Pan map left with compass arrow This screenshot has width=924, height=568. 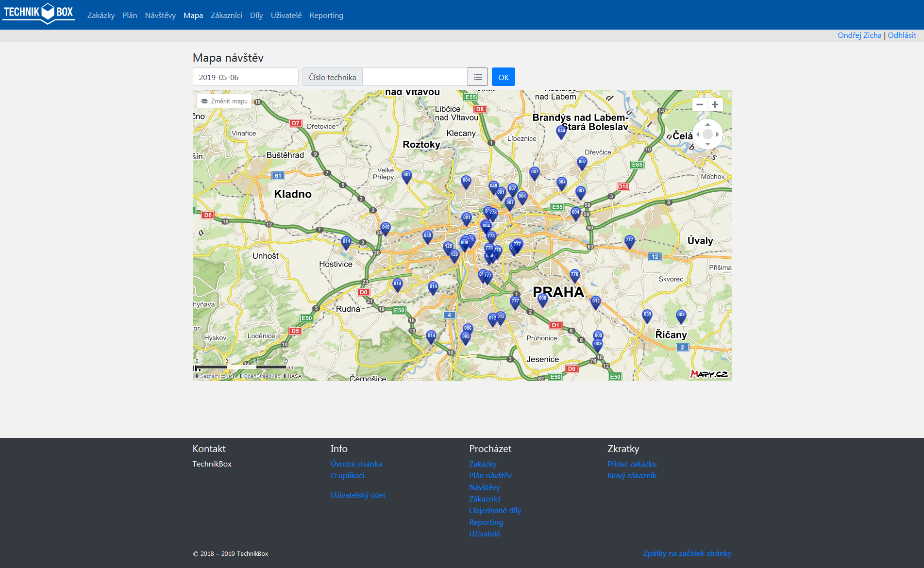tap(698, 134)
